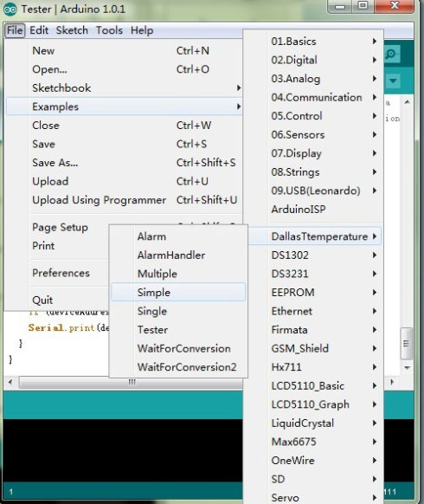424x504 pixels.
Task: Expand Max6675 examples
Action: [313, 442]
